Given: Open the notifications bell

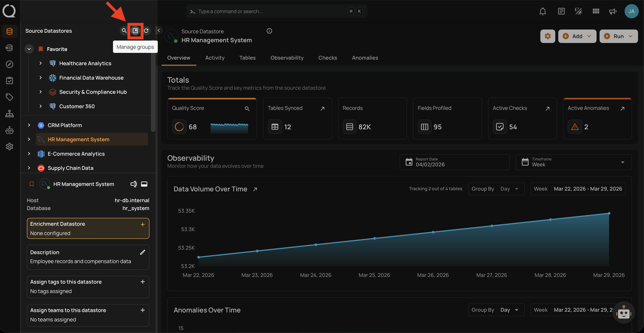Looking at the screenshot, I should tap(543, 11).
